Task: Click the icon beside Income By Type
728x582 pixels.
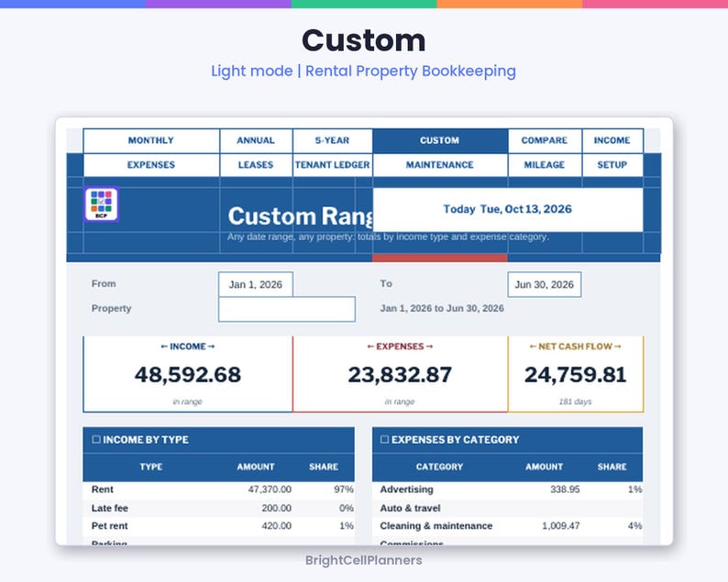Action: 96,439
